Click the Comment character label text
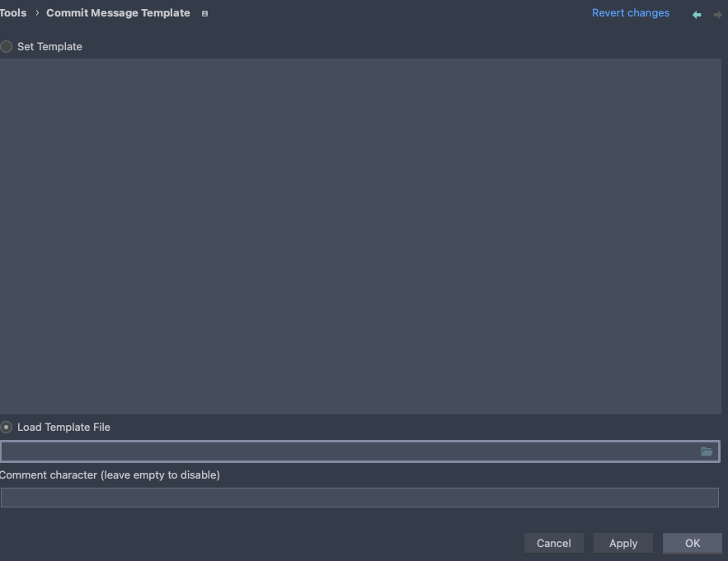The image size is (728, 561). coord(110,475)
